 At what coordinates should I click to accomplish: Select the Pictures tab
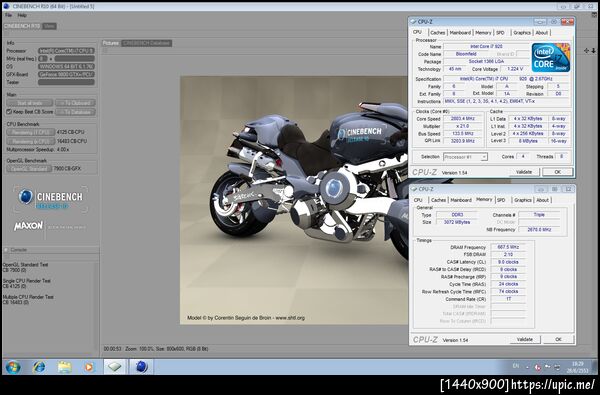coord(111,43)
